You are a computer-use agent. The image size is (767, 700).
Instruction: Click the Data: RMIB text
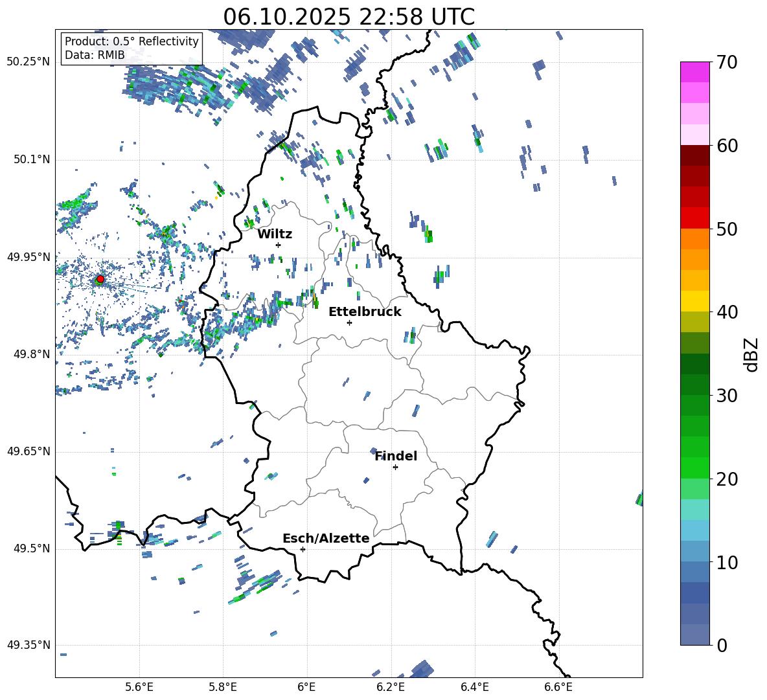[95, 55]
